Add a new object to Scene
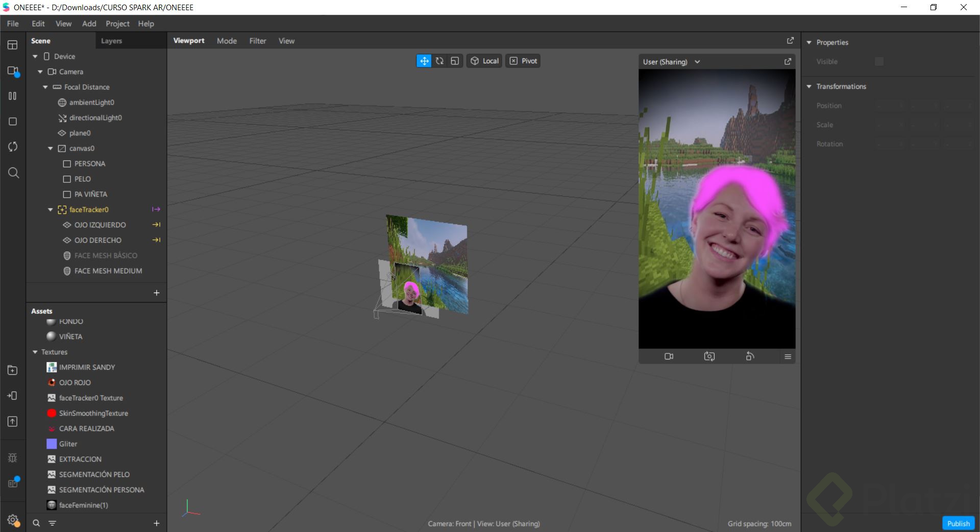The image size is (980, 532). pyautogui.click(x=157, y=293)
